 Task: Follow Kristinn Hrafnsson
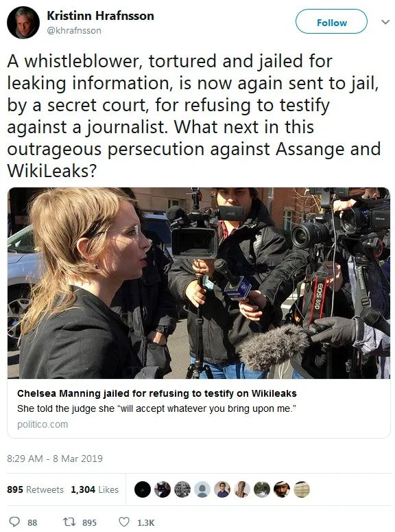tap(331, 21)
